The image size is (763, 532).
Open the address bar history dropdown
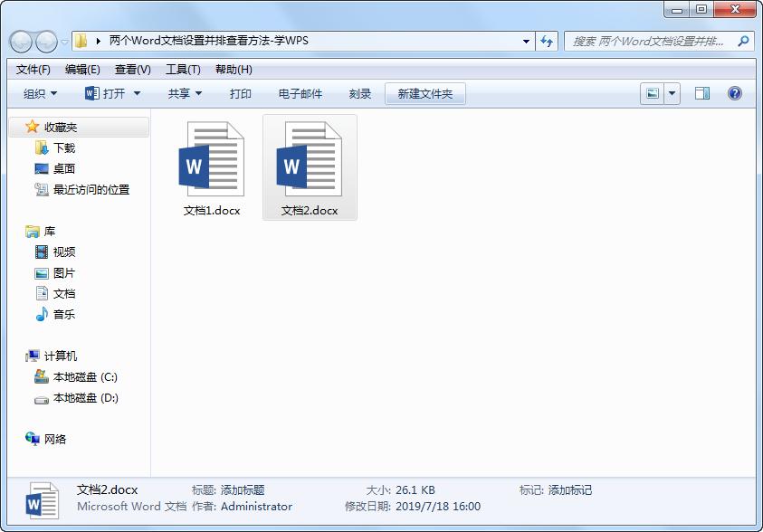pyautogui.click(x=526, y=42)
